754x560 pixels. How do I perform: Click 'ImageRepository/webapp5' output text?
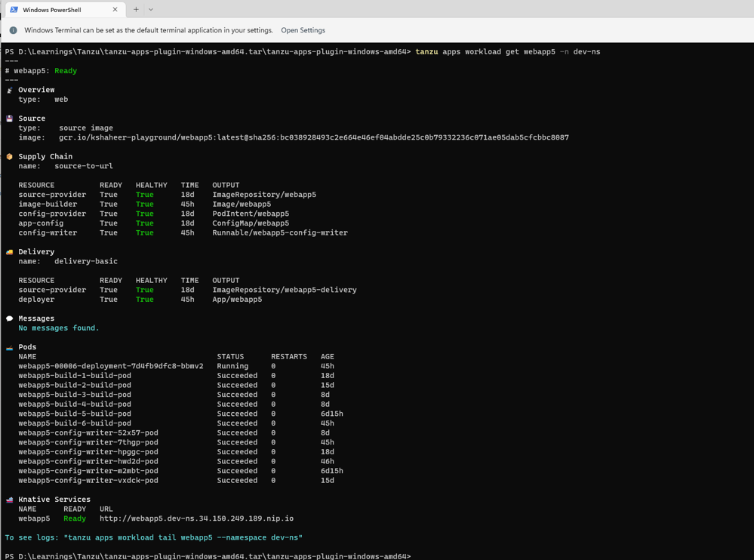[x=264, y=195]
